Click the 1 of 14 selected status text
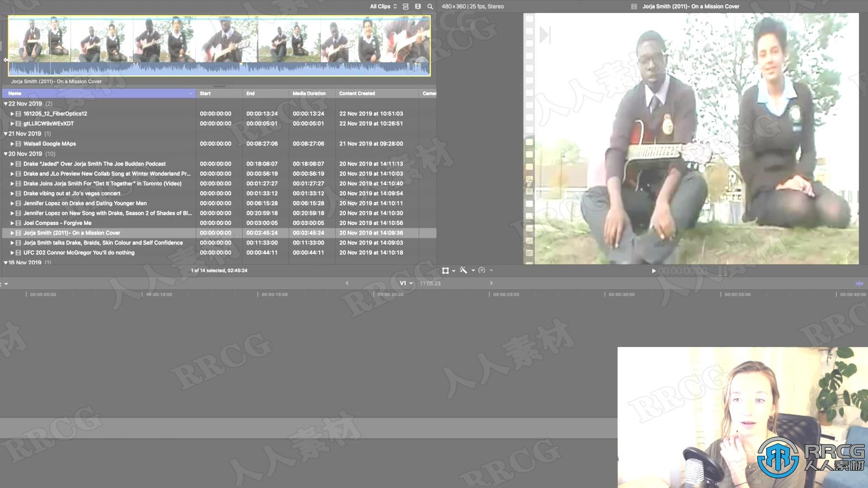868x488 pixels. coord(219,271)
